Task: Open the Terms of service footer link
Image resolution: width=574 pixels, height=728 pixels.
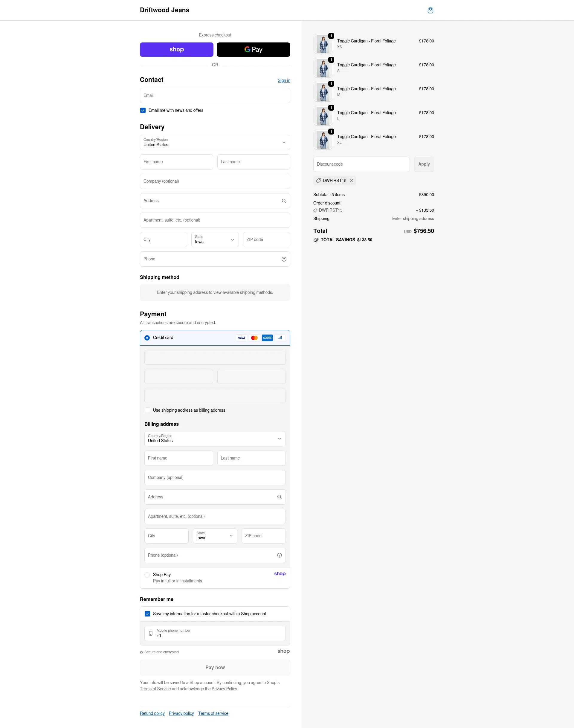Action: click(213, 713)
